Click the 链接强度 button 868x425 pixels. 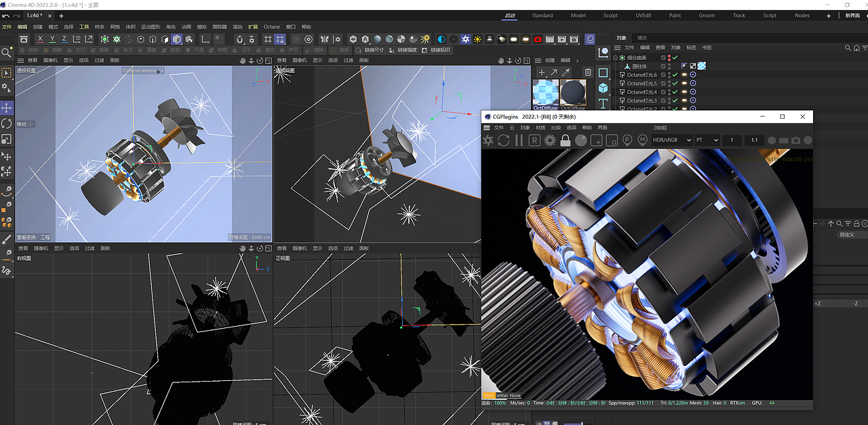coord(403,50)
